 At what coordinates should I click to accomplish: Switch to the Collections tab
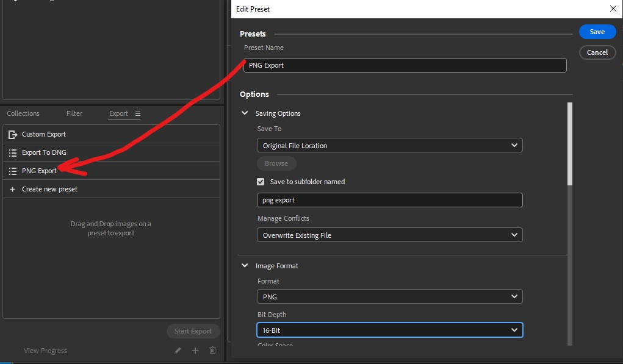click(23, 113)
